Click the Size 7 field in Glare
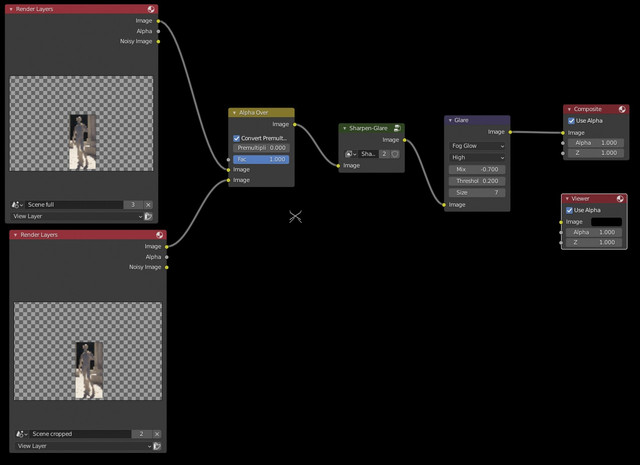 (x=477, y=192)
